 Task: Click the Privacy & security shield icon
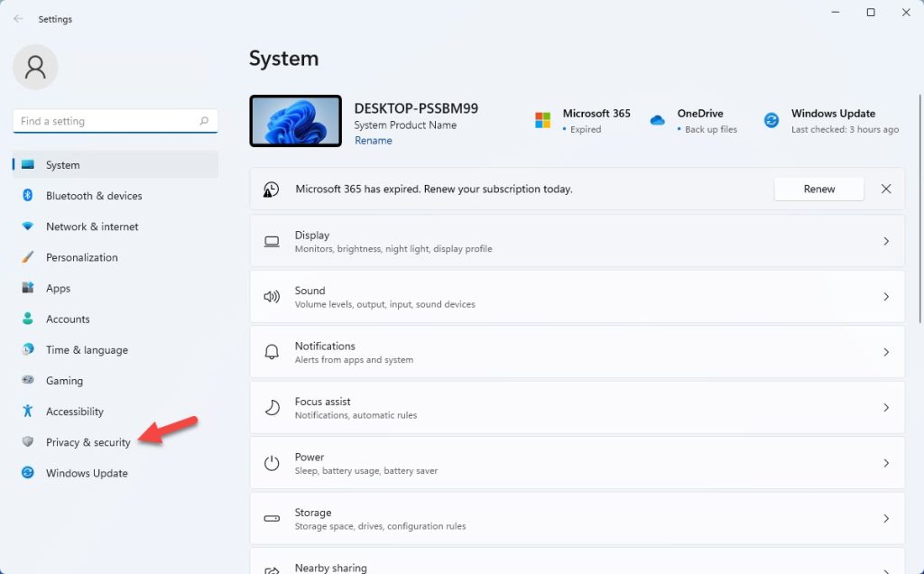[x=28, y=441]
